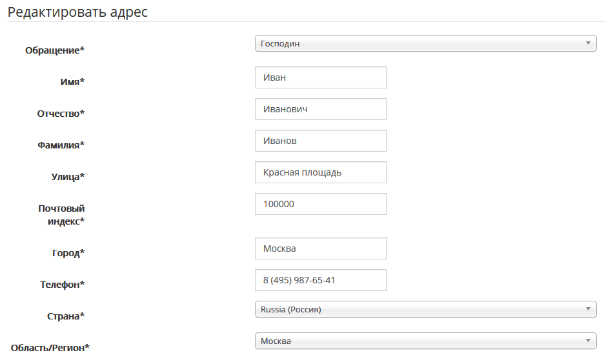Click the Имя* label text
Image resolution: width=606 pixels, height=364 pixels.
(72, 82)
